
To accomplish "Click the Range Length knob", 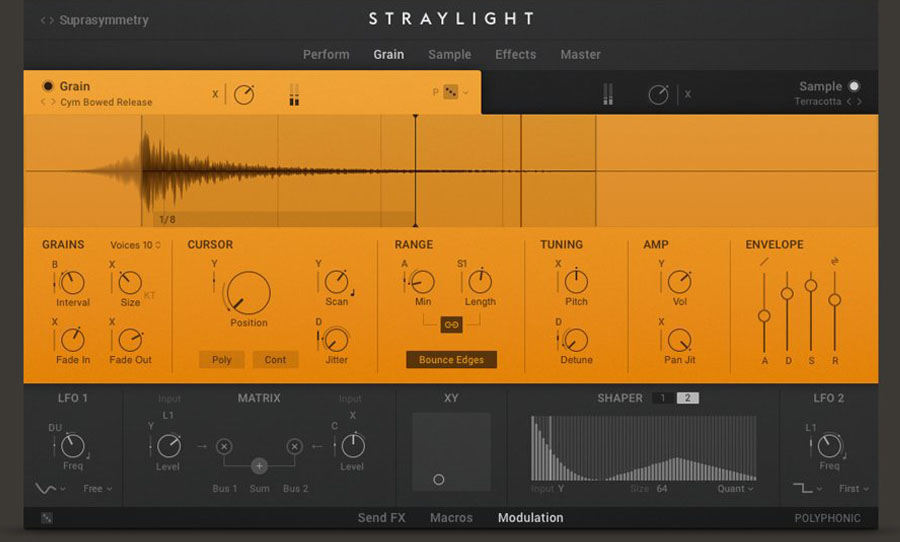I will pos(480,282).
